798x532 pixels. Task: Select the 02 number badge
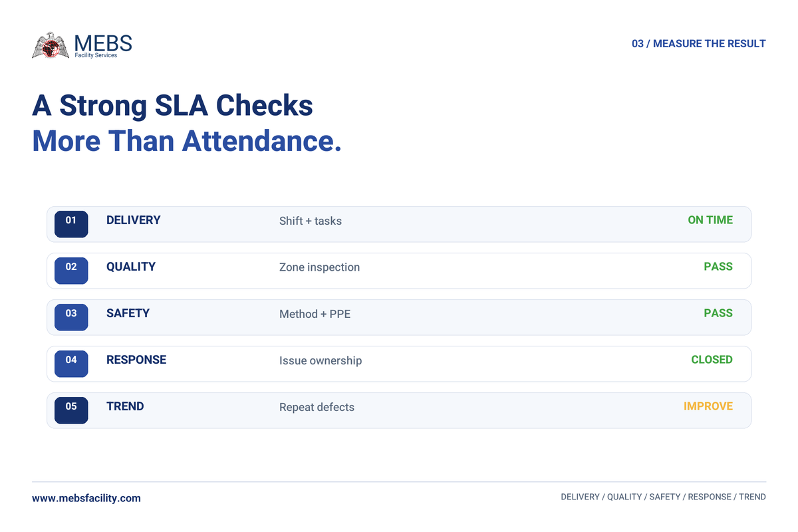coord(71,271)
